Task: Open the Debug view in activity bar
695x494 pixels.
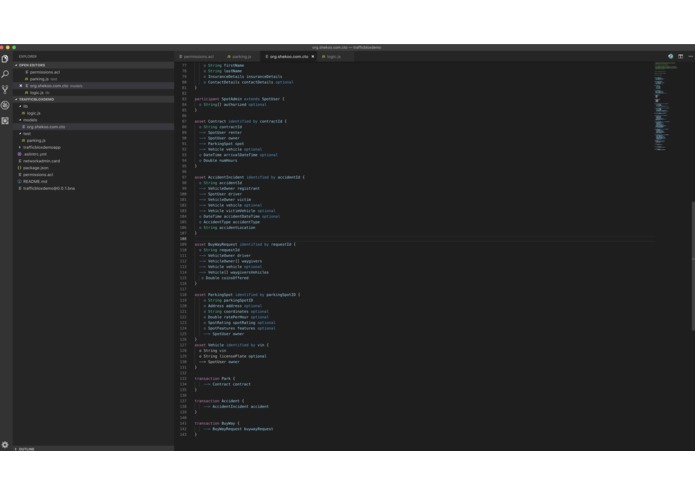Action: click(5, 105)
